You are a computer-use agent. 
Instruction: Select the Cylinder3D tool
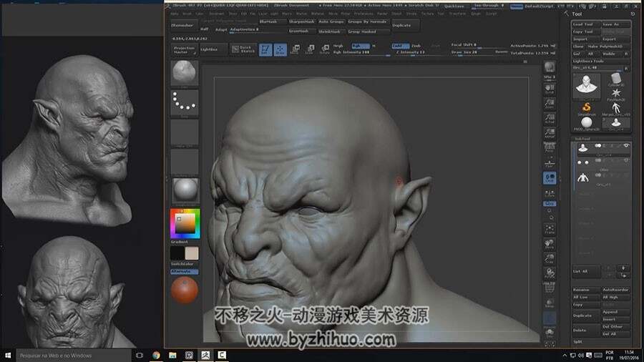coord(615,79)
